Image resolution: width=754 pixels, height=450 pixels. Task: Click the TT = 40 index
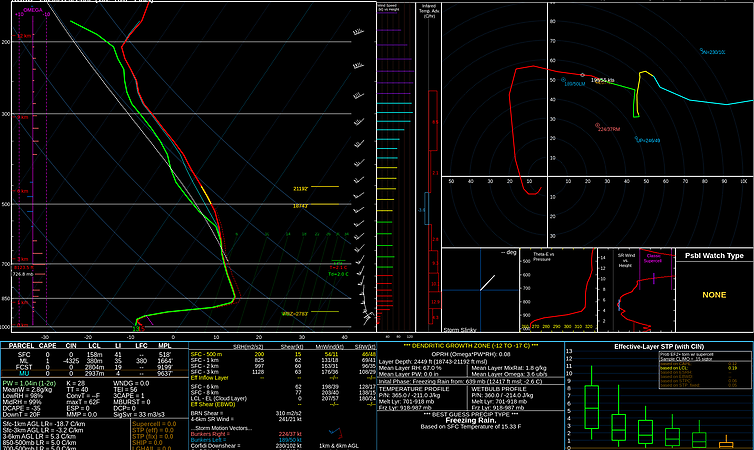click(77, 389)
